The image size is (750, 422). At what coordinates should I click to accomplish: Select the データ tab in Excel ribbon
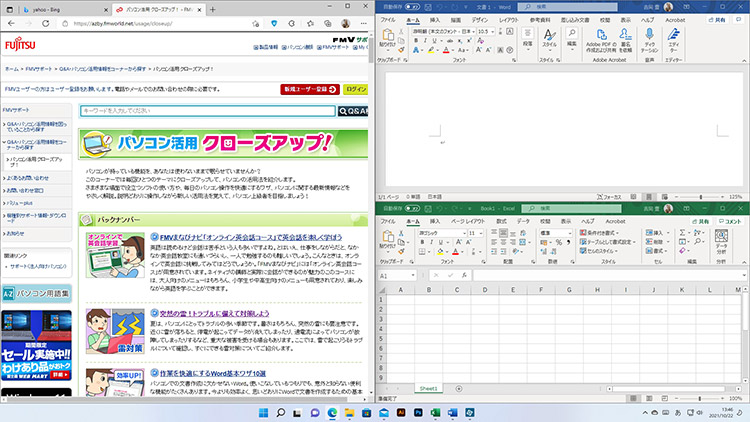coord(521,219)
